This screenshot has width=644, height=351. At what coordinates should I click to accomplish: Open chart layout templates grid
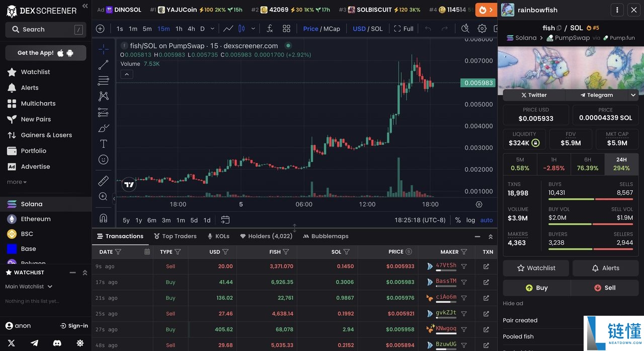pyautogui.click(x=286, y=29)
